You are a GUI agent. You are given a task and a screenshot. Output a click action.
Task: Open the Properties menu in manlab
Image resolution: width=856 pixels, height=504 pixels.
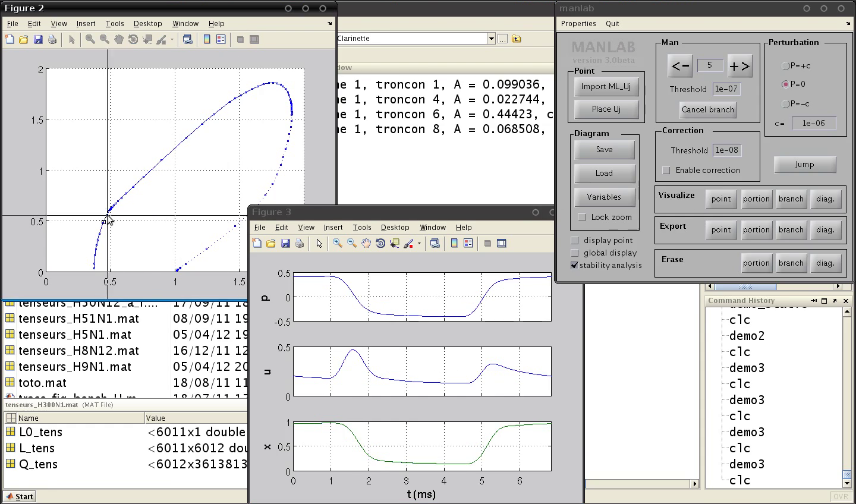click(578, 24)
